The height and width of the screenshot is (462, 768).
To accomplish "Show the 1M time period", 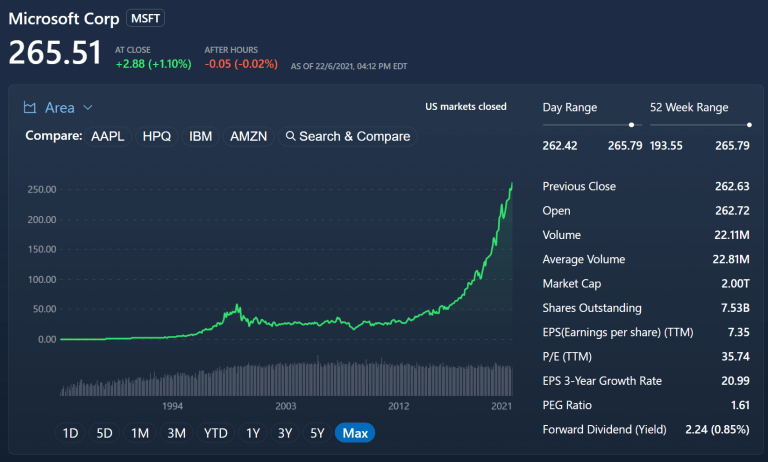I will point(140,433).
